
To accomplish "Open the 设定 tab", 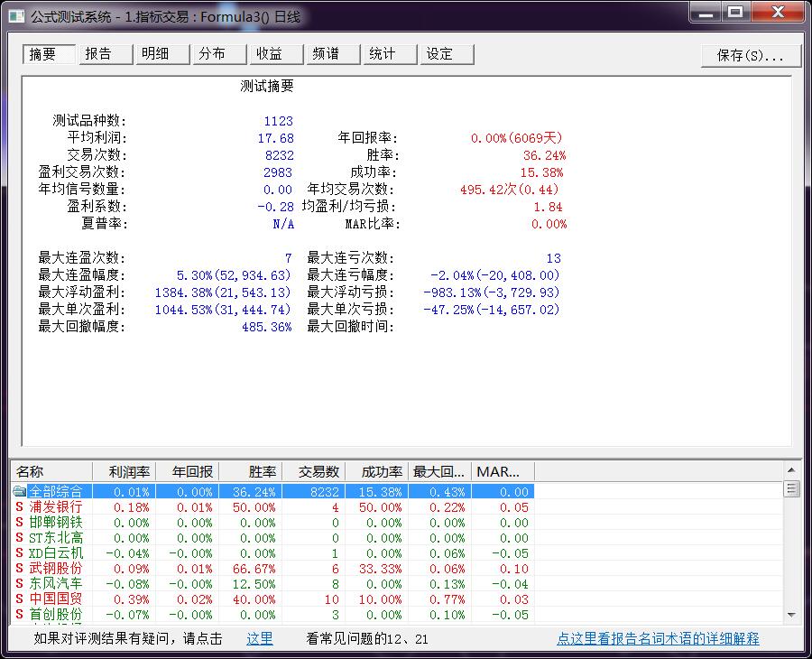I will click(x=448, y=54).
